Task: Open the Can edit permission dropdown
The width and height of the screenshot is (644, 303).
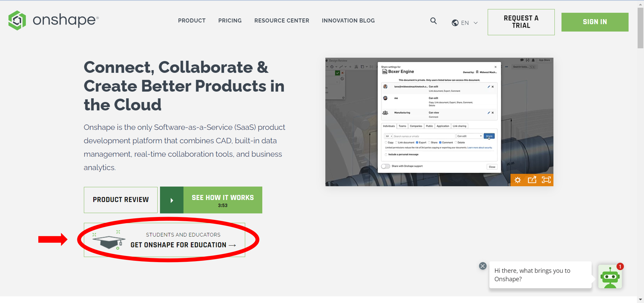Action: [x=469, y=136]
